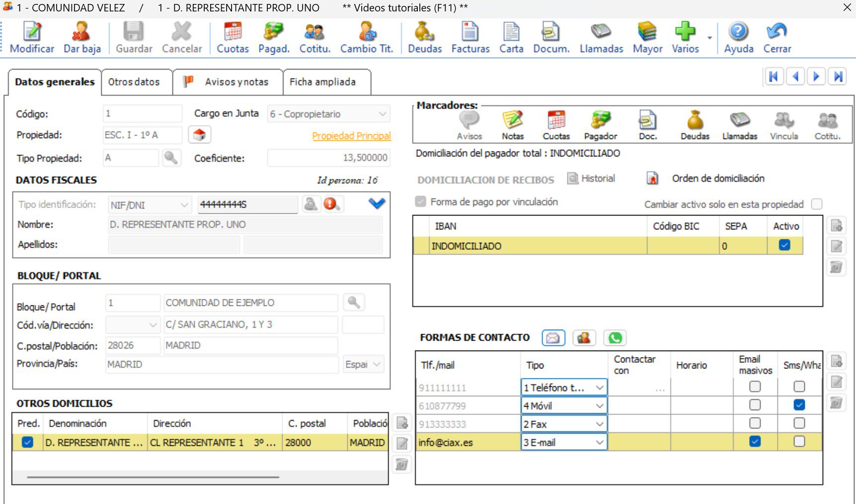Toggle Sms/WhatsApp checkbox for 610877799

click(799, 405)
